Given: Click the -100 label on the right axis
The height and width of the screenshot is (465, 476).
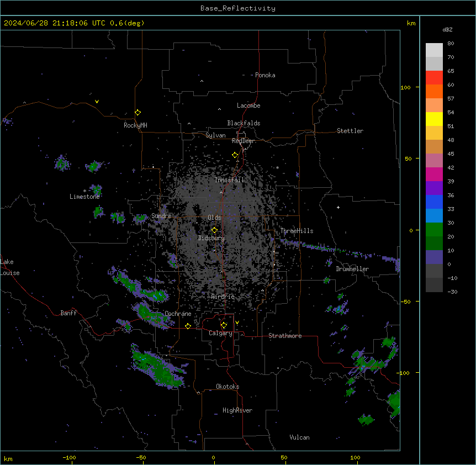Looking at the screenshot, I should (x=404, y=373).
